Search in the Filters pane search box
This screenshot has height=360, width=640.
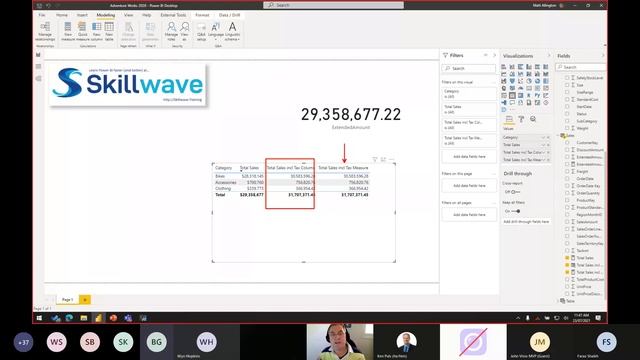pos(469,68)
